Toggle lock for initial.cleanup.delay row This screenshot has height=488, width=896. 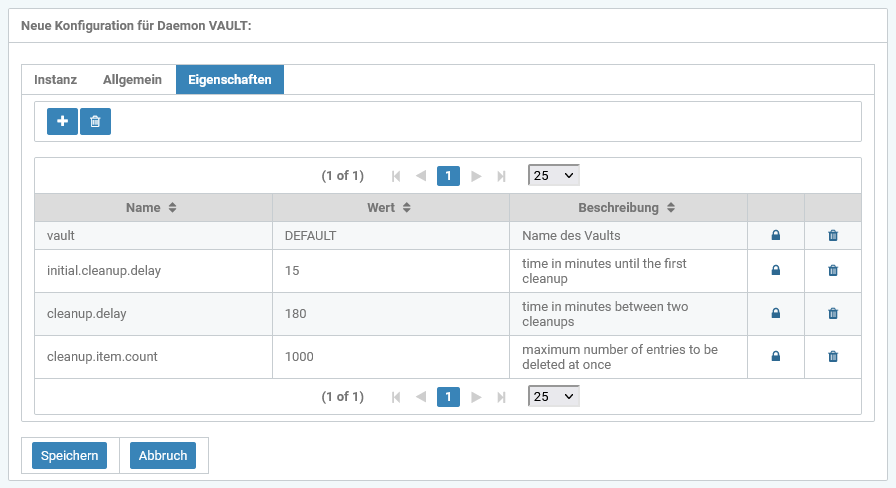pyautogui.click(x=775, y=271)
